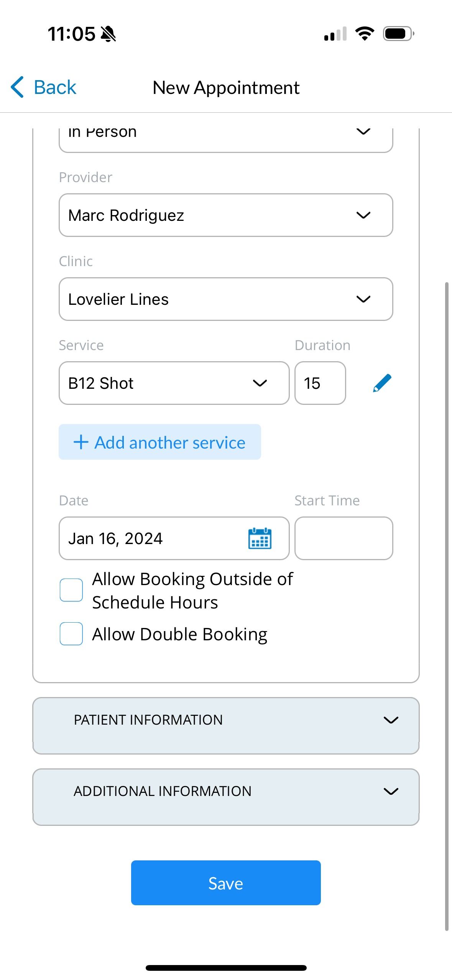Enable Allow Booking Outside of Schedule Hours
Viewport: 452px width, 980px height.
point(71,590)
